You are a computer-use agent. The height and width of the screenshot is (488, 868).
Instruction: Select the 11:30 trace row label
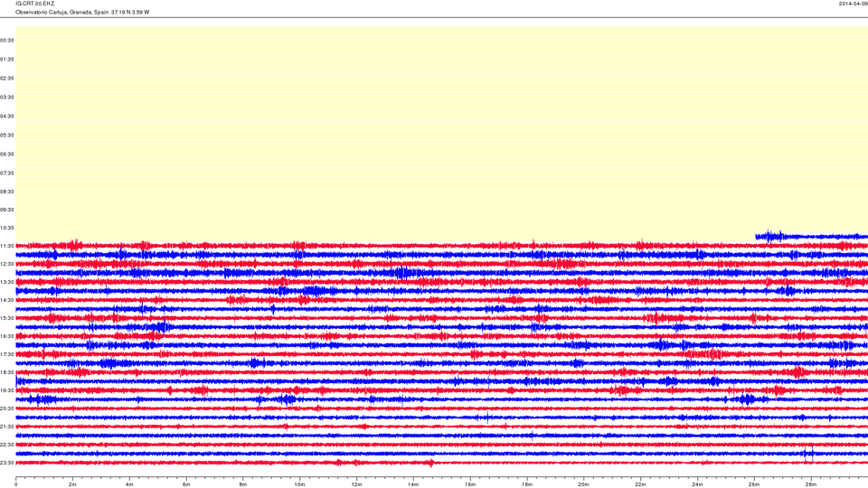click(x=7, y=246)
